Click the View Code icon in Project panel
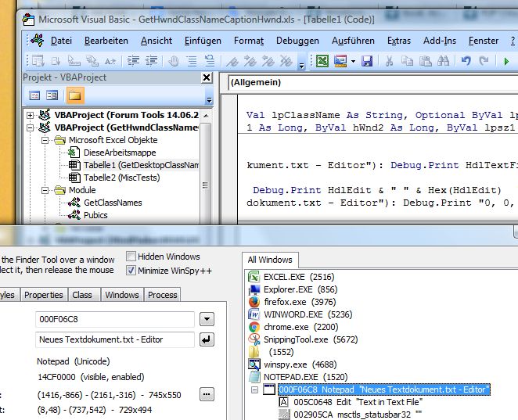The height and width of the screenshot is (420, 518). (x=34, y=95)
